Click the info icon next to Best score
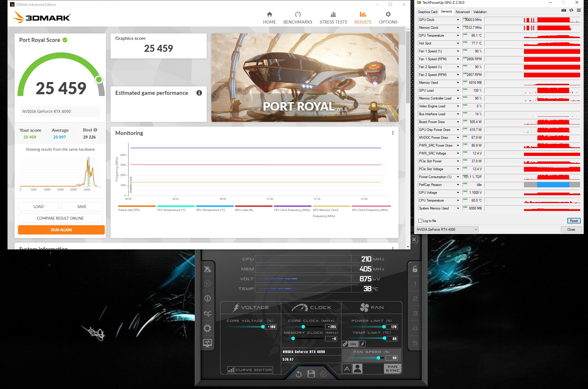This screenshot has width=588, height=389. coord(95,130)
